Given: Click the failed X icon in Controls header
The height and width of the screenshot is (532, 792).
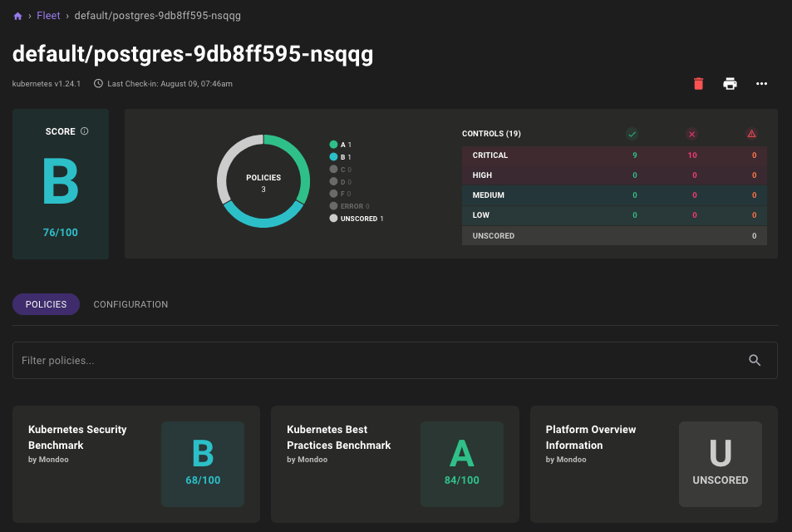Looking at the screenshot, I should (x=692, y=134).
